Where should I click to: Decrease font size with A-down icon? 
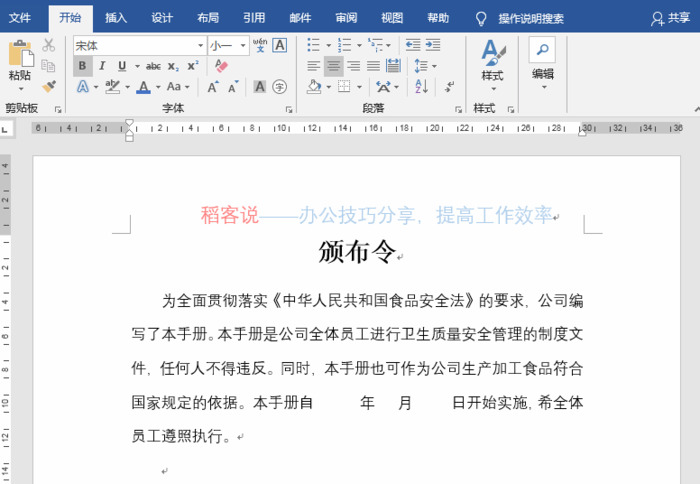click(x=233, y=87)
